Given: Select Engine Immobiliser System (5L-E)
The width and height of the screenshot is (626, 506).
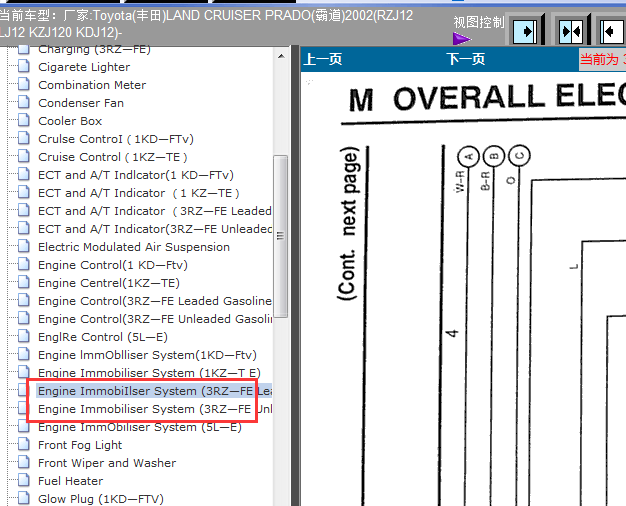Looking at the screenshot, I should (x=140, y=427).
